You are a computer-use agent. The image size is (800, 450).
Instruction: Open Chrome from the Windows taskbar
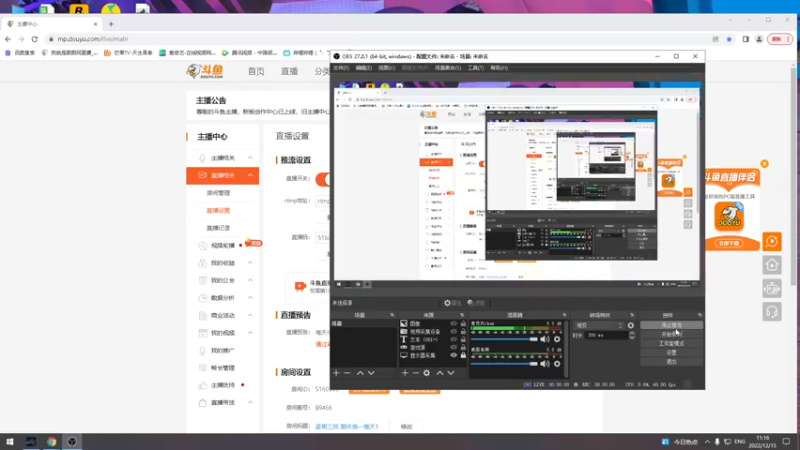click(52, 442)
